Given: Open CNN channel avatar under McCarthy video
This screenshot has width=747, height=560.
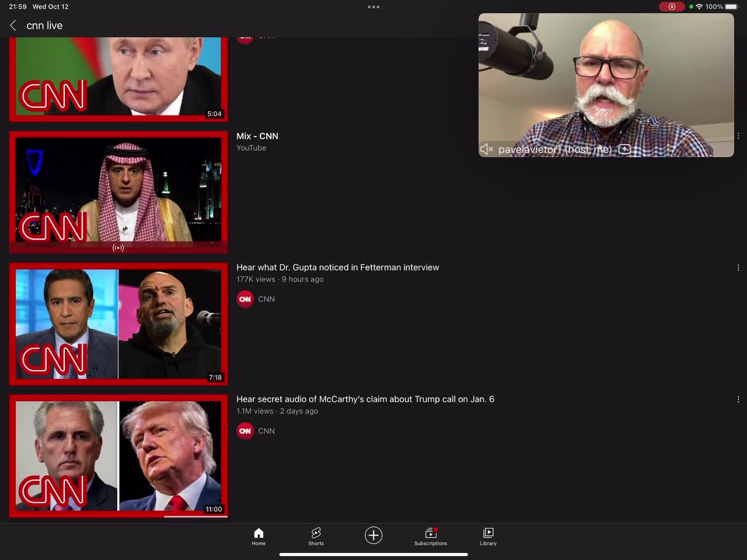Looking at the screenshot, I should [x=245, y=431].
